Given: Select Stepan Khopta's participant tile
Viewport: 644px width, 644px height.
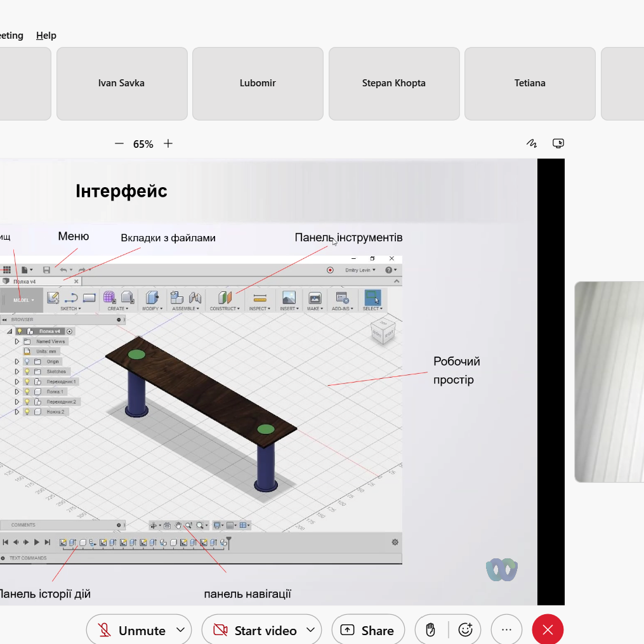Looking at the screenshot, I should [x=394, y=83].
